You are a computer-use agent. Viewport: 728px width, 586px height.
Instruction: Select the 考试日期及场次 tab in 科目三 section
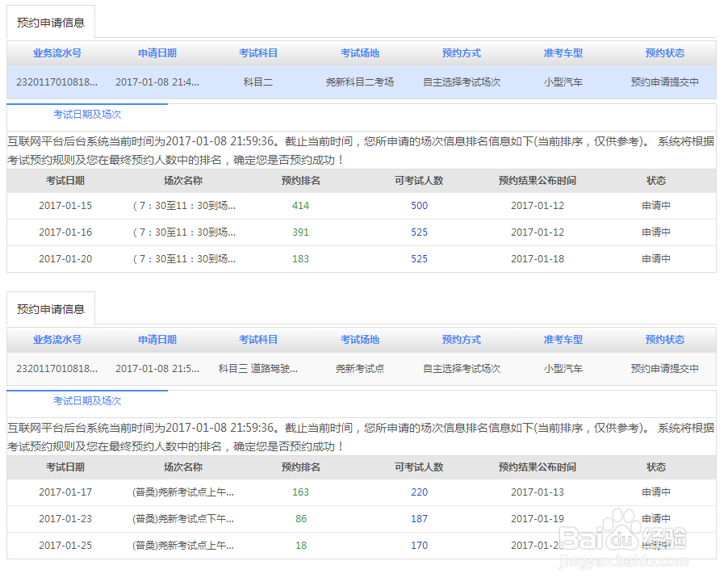[x=88, y=400]
